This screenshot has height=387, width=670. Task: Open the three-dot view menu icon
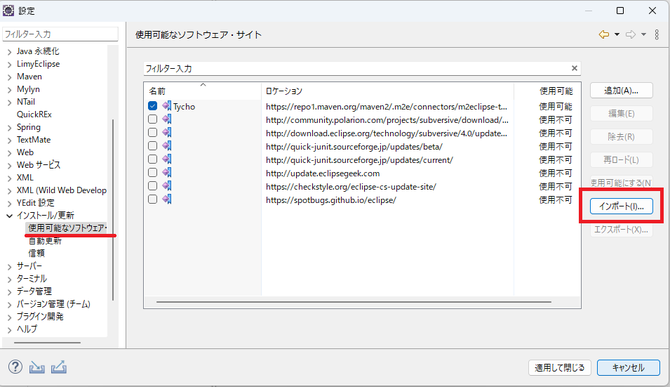[x=657, y=35]
